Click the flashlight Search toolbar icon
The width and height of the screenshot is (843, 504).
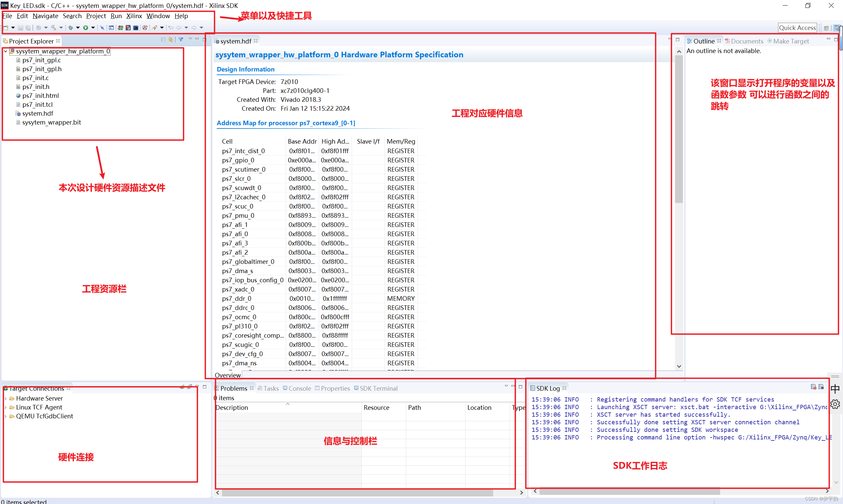click(155, 28)
